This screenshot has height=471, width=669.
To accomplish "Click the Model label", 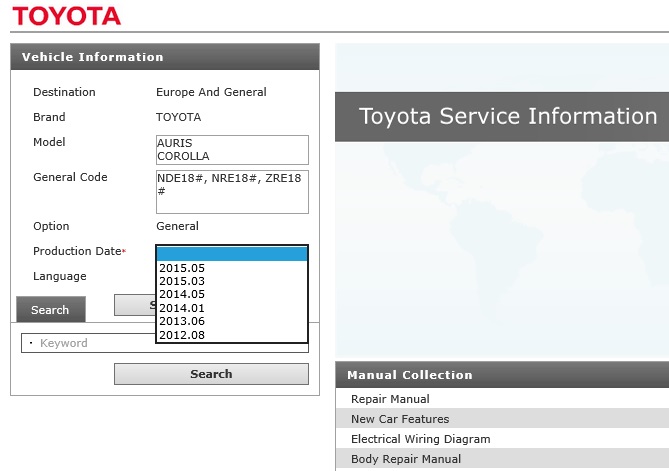I will point(49,142).
